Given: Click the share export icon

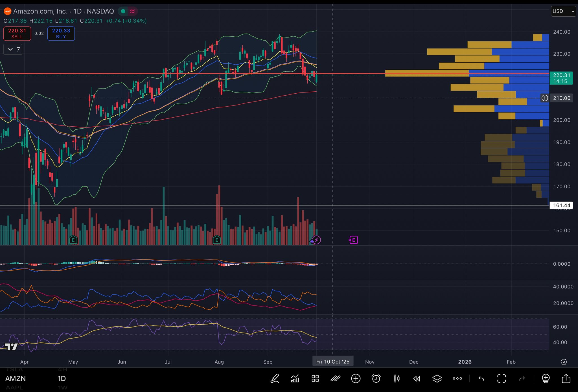Looking at the screenshot, I should pyautogui.click(x=566, y=378).
